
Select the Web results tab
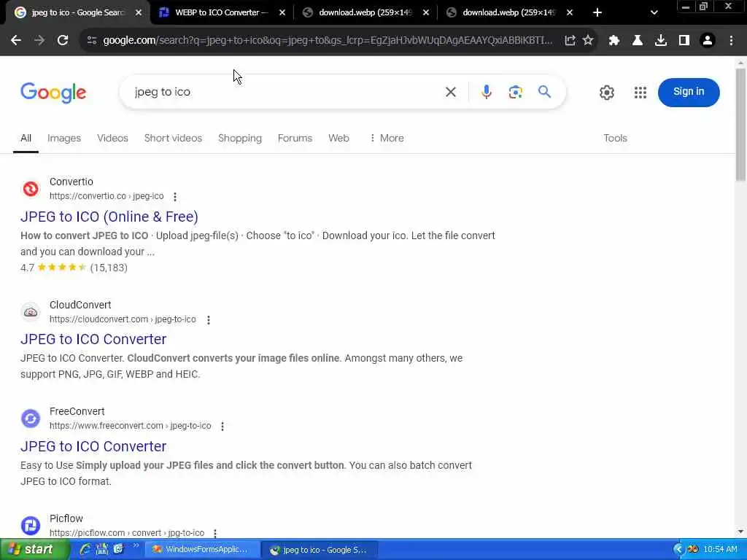[338, 138]
